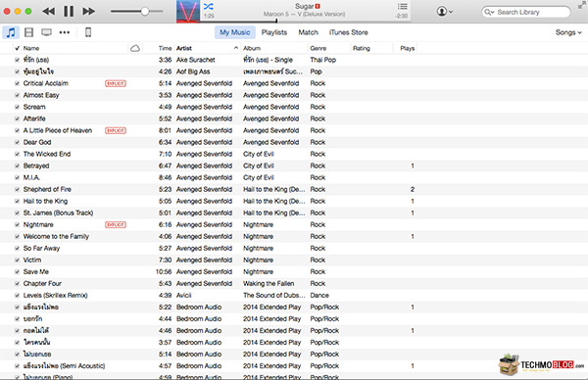588x380 pixels.
Task: Reverse the Artist column sort arrow
Action: click(236, 48)
